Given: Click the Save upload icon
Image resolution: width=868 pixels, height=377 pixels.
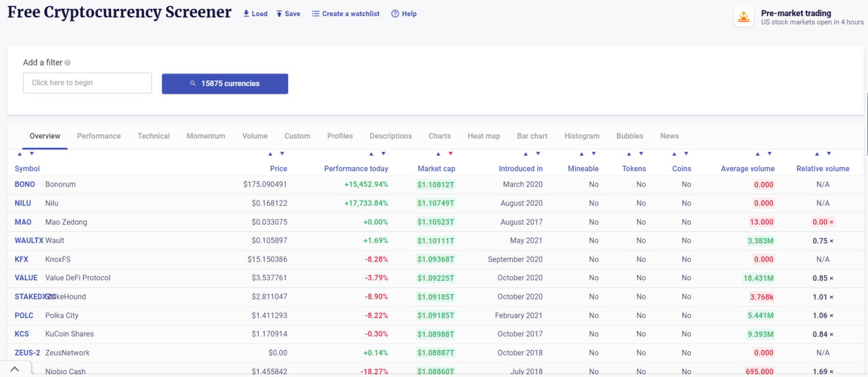Looking at the screenshot, I should tap(279, 13).
